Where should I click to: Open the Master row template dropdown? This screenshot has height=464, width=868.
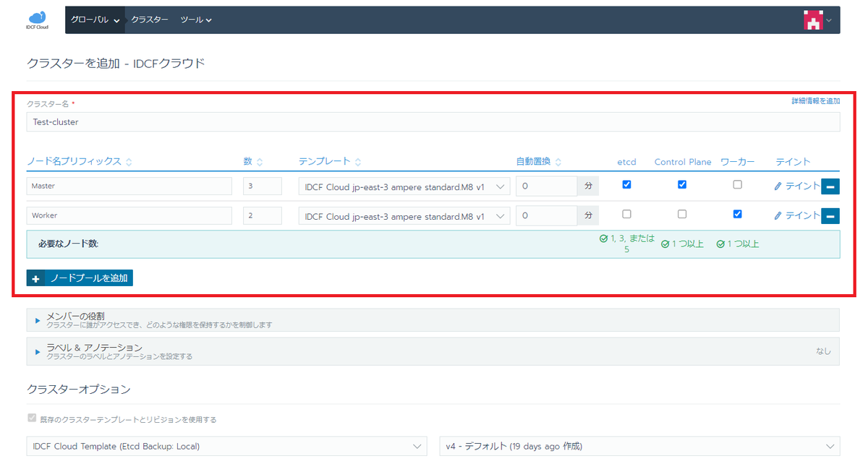404,186
